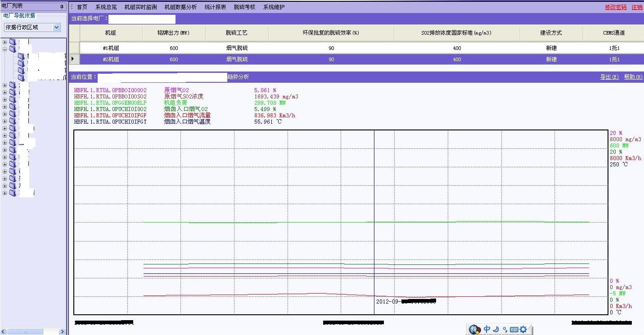Click the 原烟气O2 legend entry
This screenshot has height=335, width=644.
(x=176, y=90)
